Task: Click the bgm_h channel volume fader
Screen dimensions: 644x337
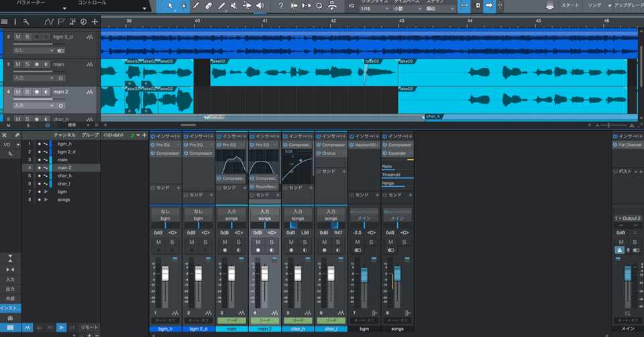Action: (x=166, y=274)
